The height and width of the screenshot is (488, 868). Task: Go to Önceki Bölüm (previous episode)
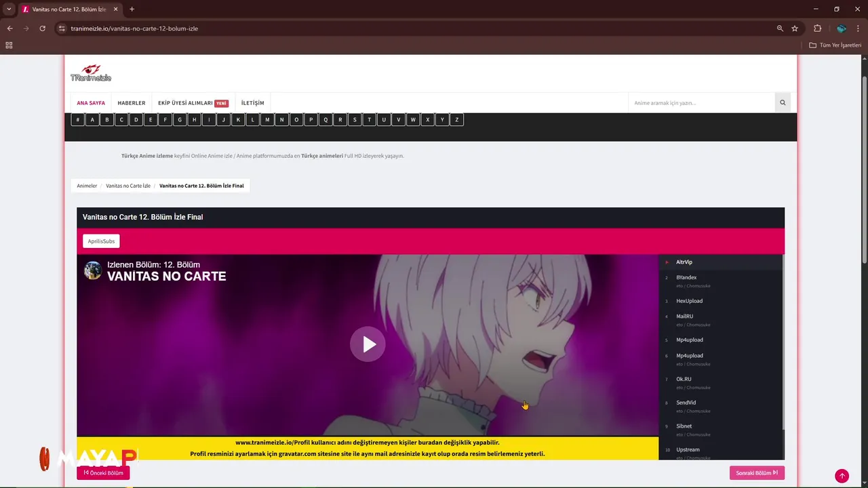(103, 472)
